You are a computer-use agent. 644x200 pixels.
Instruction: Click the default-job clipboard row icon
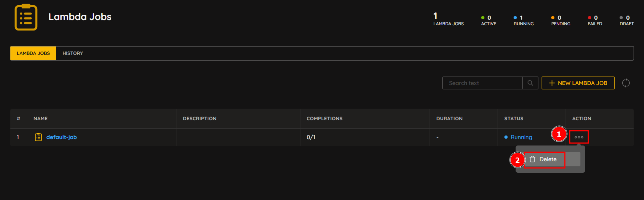click(x=38, y=137)
